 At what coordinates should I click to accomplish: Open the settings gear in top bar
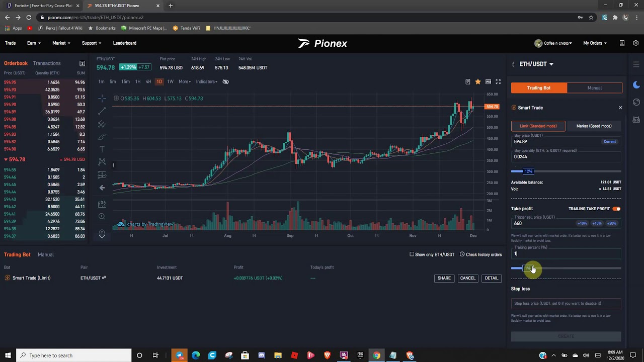(636, 43)
